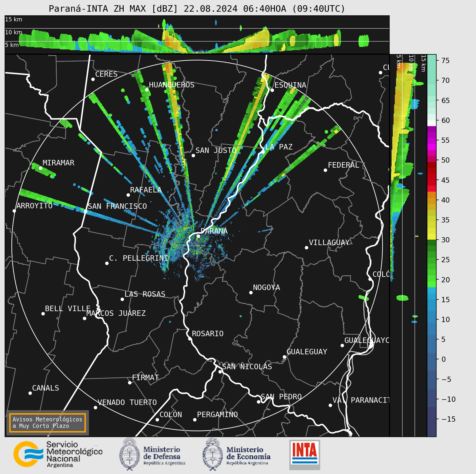476x474 pixels.
Task: Click the radar title text at top
Action: point(197,9)
